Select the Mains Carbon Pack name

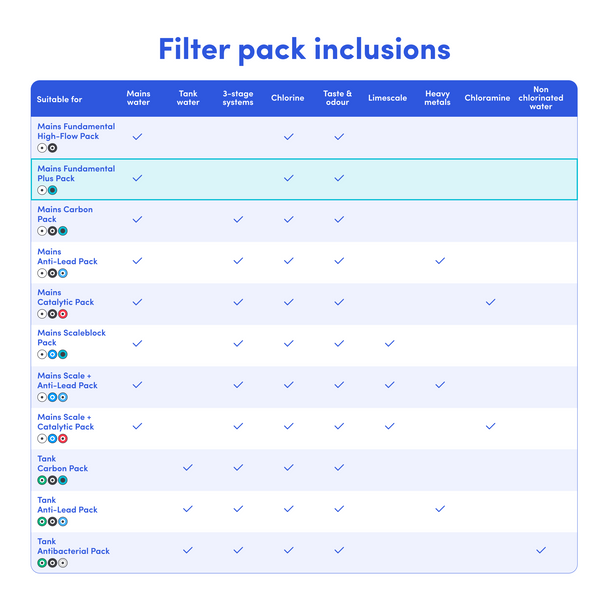pos(65,214)
